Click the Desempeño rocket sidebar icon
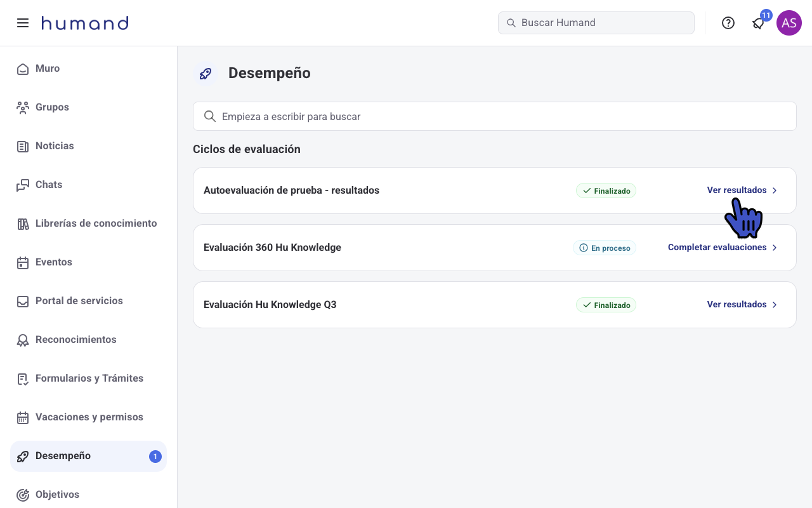Image resolution: width=812 pixels, height=508 pixels. tap(23, 456)
